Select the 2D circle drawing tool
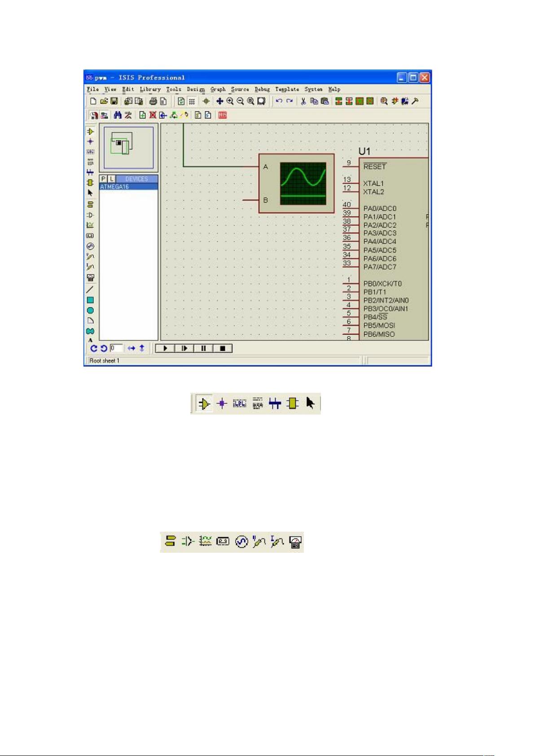The height and width of the screenshot is (756, 535). click(90, 310)
